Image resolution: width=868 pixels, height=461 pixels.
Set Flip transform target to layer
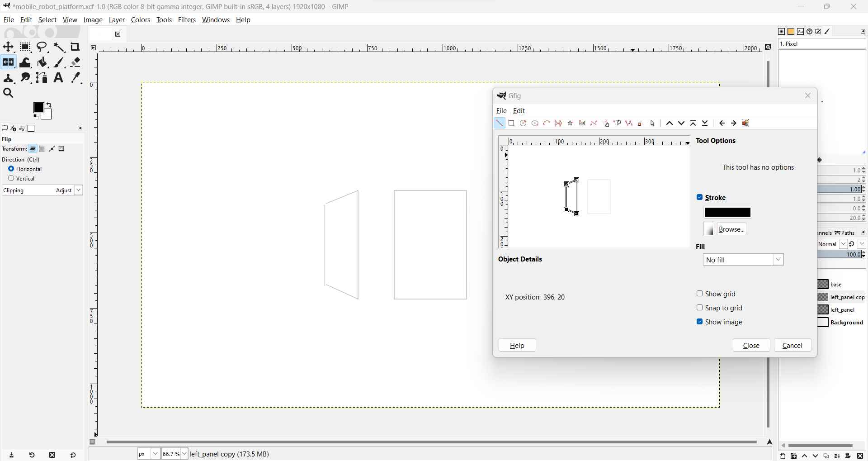pos(33,149)
